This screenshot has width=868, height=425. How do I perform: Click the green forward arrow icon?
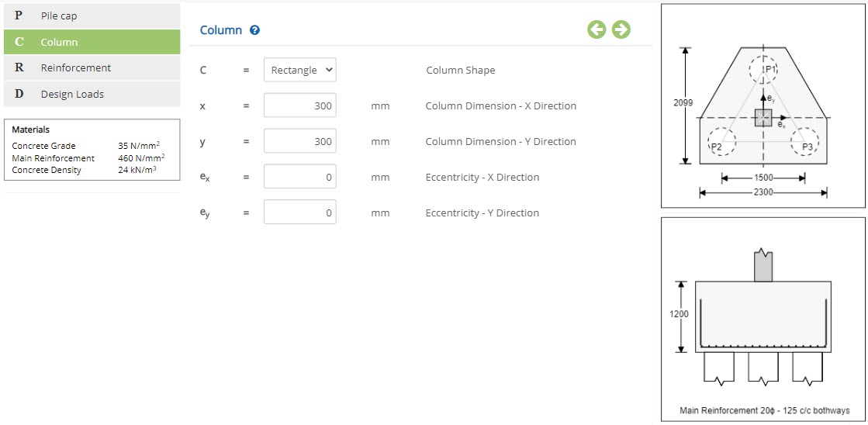(621, 29)
